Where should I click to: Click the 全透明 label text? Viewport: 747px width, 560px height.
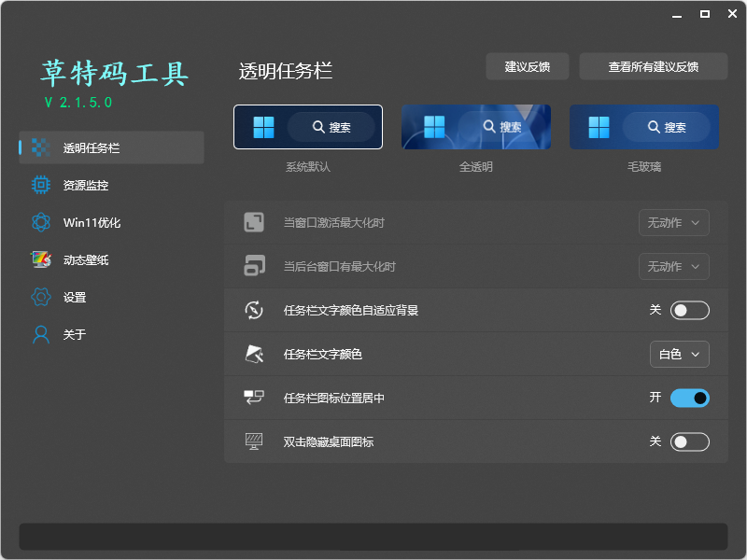pyautogui.click(x=476, y=167)
